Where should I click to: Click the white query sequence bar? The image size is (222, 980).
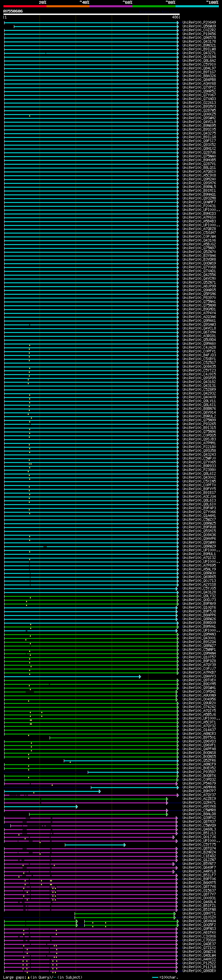point(92,14)
